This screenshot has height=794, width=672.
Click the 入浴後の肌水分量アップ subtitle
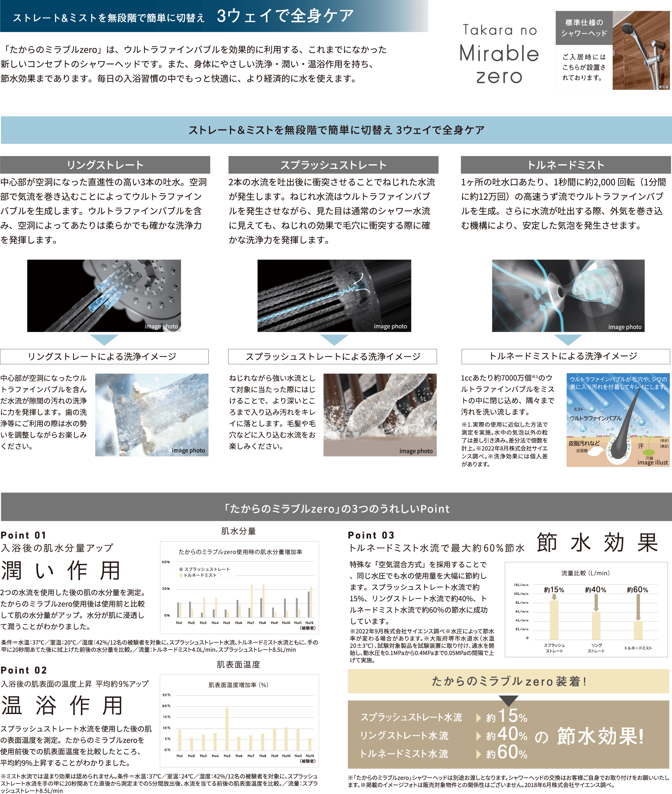(x=57, y=548)
